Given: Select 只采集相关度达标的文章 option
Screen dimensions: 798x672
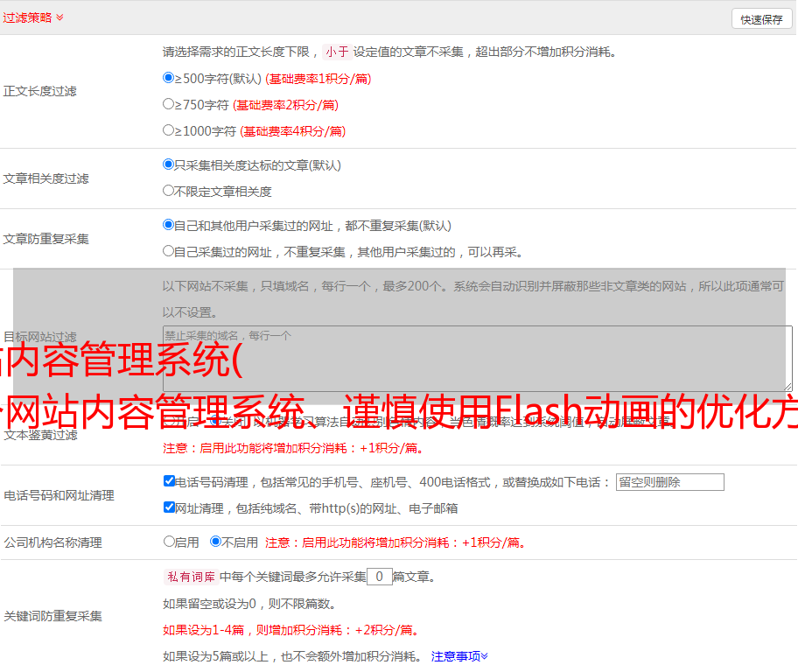Looking at the screenshot, I should click(x=169, y=164).
